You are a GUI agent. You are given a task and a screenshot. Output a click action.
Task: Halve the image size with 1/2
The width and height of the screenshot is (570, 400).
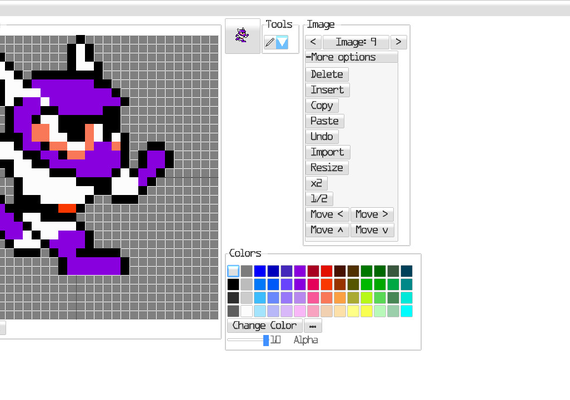pyautogui.click(x=319, y=199)
